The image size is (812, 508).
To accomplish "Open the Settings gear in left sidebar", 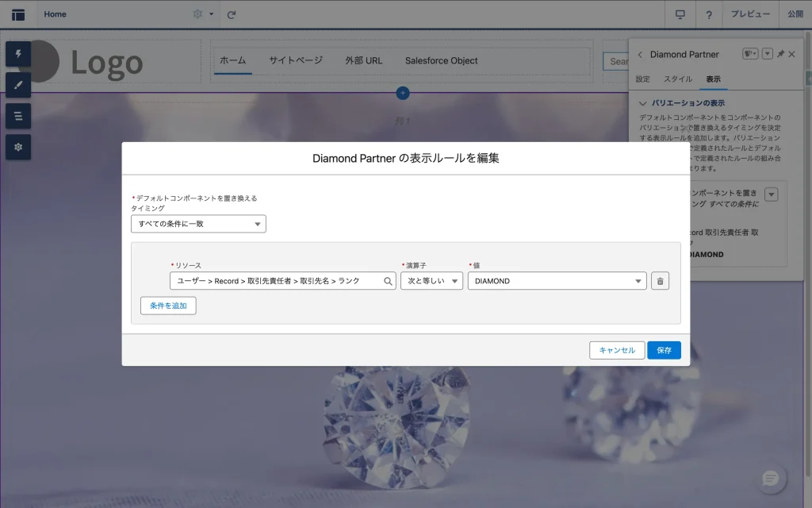I will (x=18, y=147).
